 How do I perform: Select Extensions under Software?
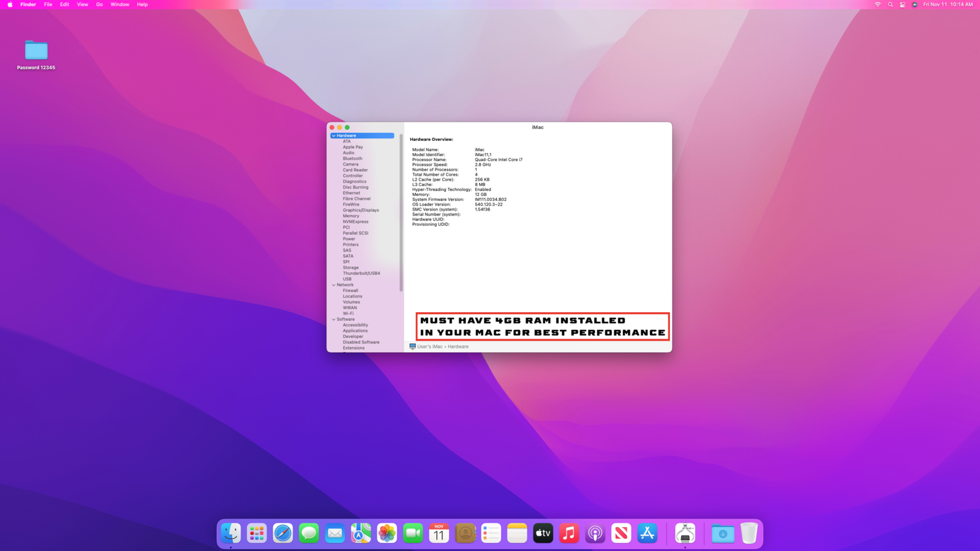pos(353,348)
